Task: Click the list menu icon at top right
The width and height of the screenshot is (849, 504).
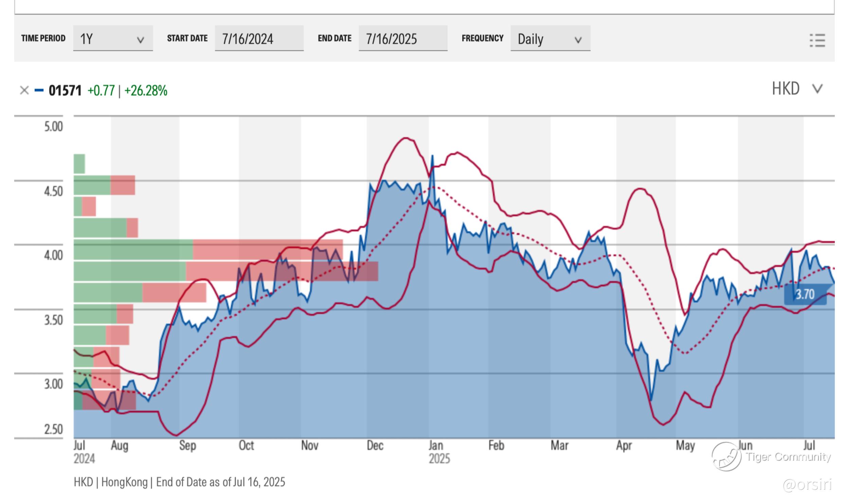Action: 817,40
